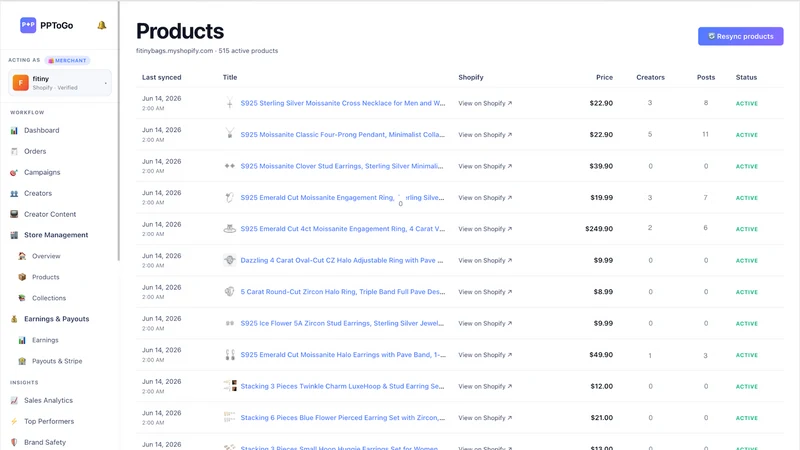Click the Dashboard chart icon
Viewport: 800px width, 450px height.
pyautogui.click(x=14, y=131)
